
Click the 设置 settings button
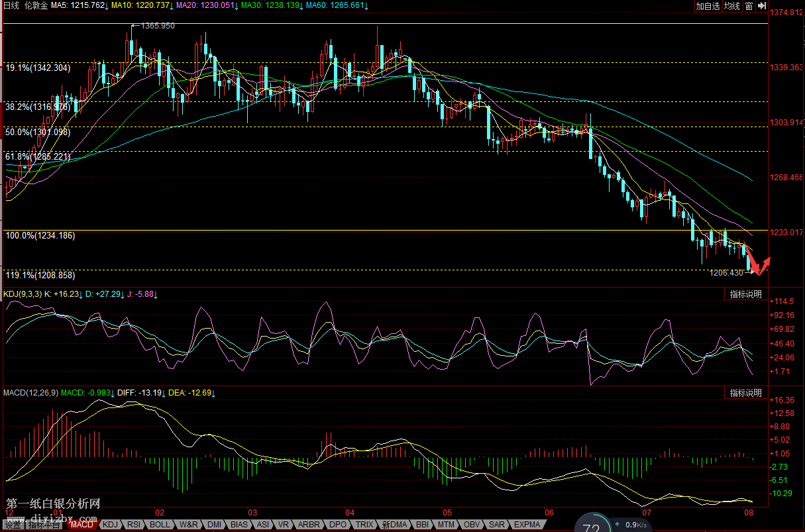point(13,525)
